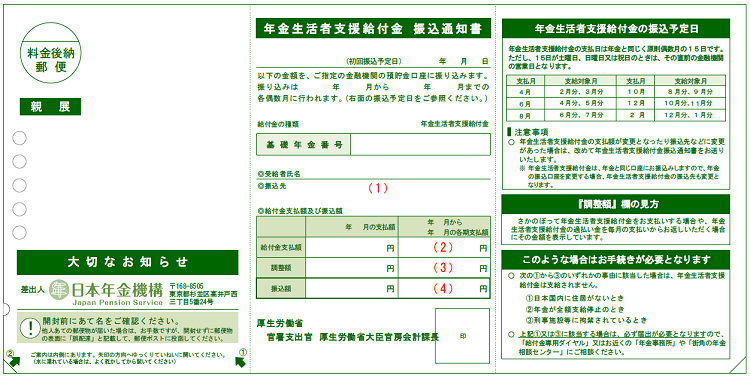Select the topmost empty circle below 親展
The image size is (750, 376).
coord(19,138)
